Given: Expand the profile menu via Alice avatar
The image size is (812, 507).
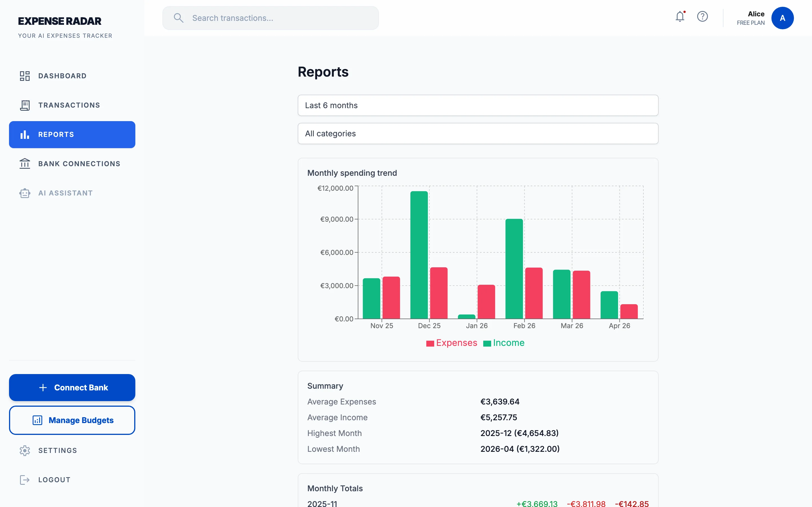Looking at the screenshot, I should pos(782,18).
